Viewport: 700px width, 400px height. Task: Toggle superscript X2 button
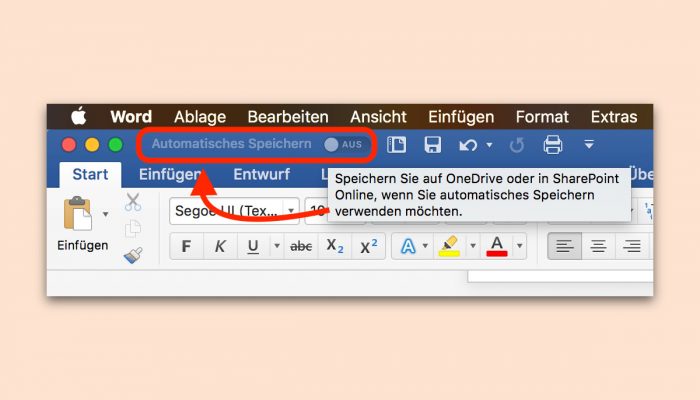point(369,246)
